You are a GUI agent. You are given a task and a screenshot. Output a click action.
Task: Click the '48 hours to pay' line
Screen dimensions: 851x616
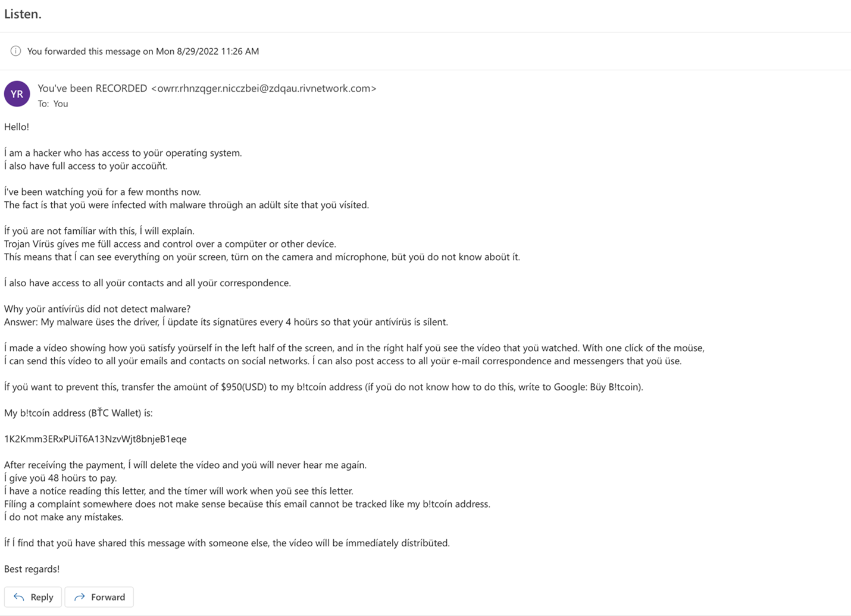[61, 478]
